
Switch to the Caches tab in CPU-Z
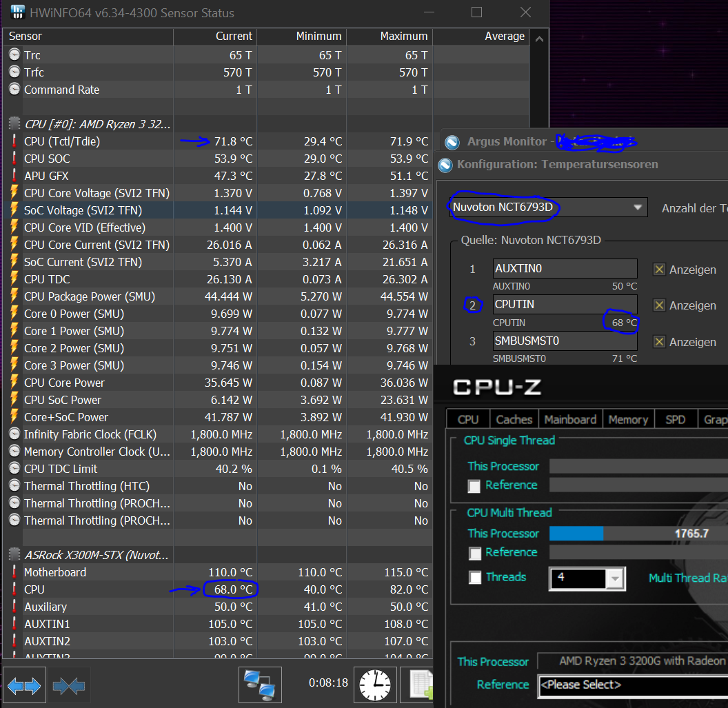click(514, 419)
